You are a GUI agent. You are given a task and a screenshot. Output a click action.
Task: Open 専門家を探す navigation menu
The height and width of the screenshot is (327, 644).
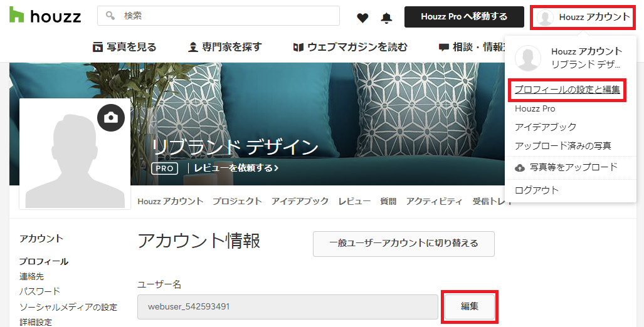tap(224, 47)
